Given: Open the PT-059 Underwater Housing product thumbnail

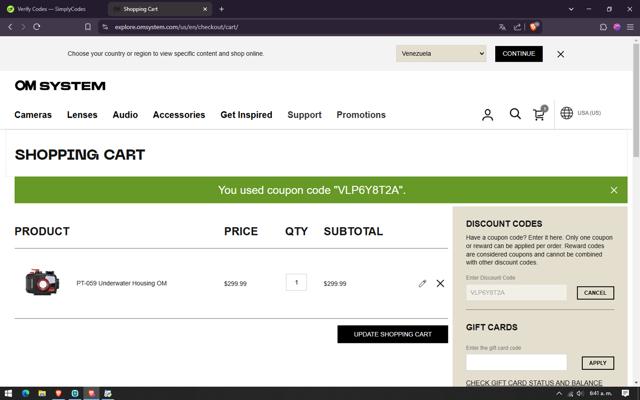Looking at the screenshot, I should point(42,282).
